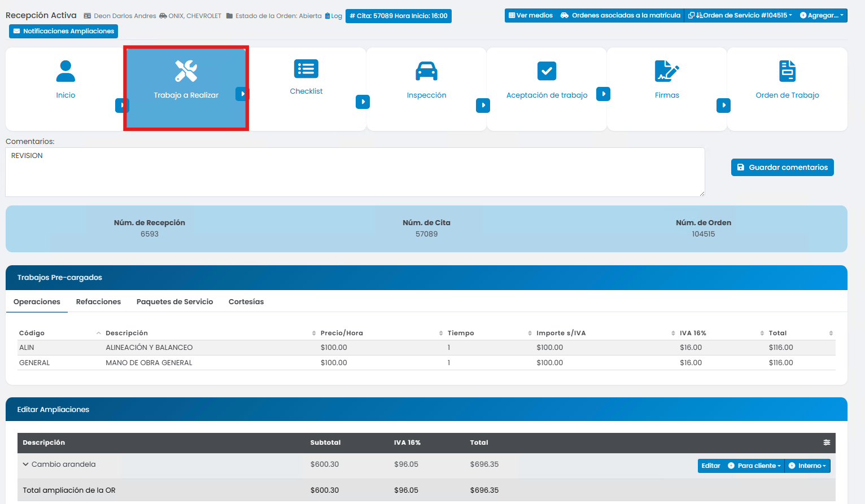Open the Interno dropdown
Viewport: 865px width, 504px height.
pyautogui.click(x=807, y=466)
